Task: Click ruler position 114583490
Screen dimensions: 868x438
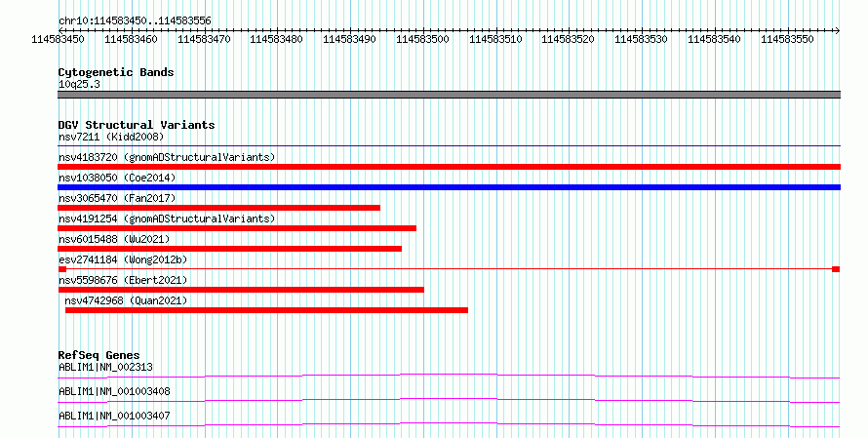Action: point(349,39)
